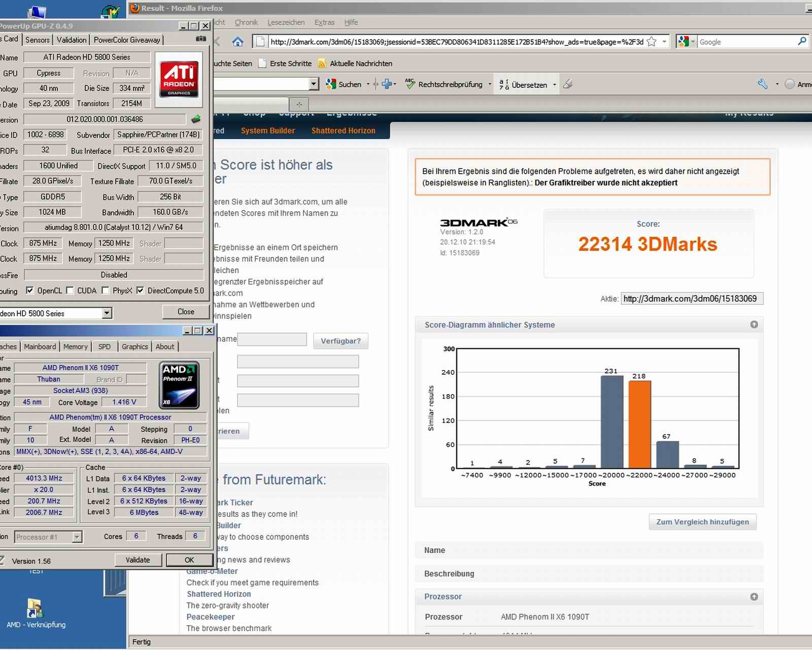Switch to Memory tab in CPU-Z
Image resolution: width=812 pixels, height=650 pixels.
76,346
